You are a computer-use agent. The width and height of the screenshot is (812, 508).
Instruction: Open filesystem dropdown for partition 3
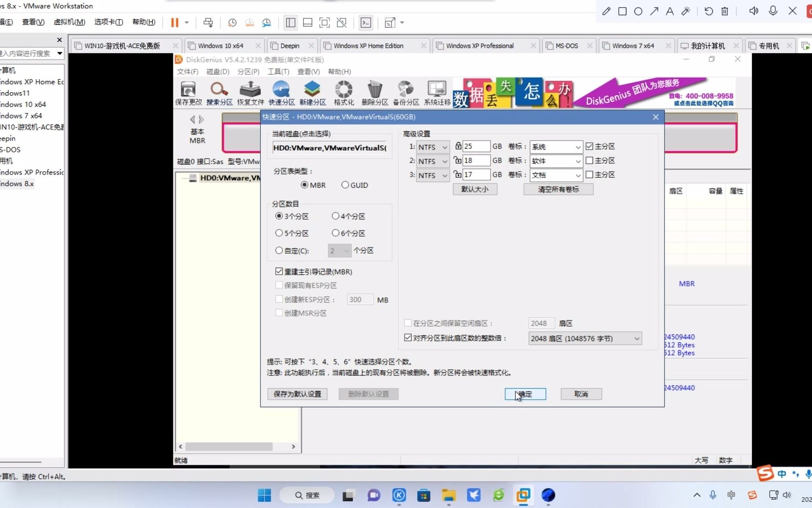(x=433, y=175)
